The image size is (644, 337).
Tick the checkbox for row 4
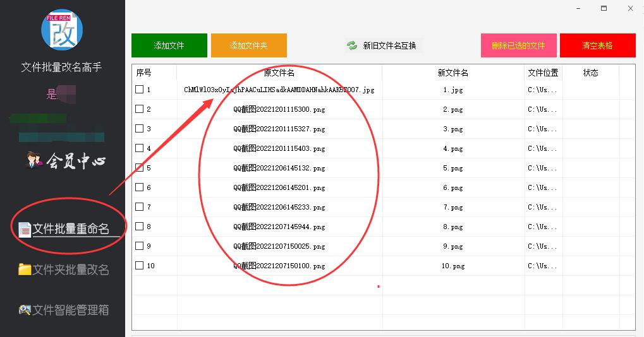[x=139, y=148]
